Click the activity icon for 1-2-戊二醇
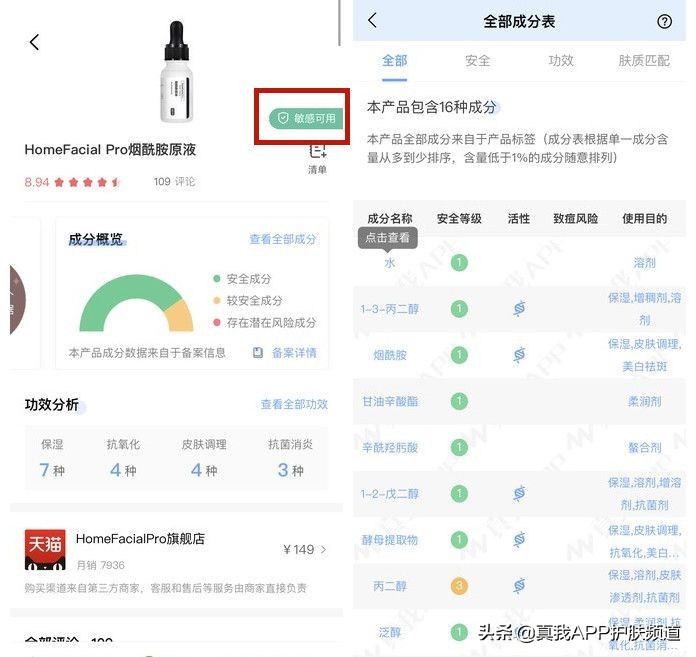This screenshot has height=657, width=696. click(519, 493)
